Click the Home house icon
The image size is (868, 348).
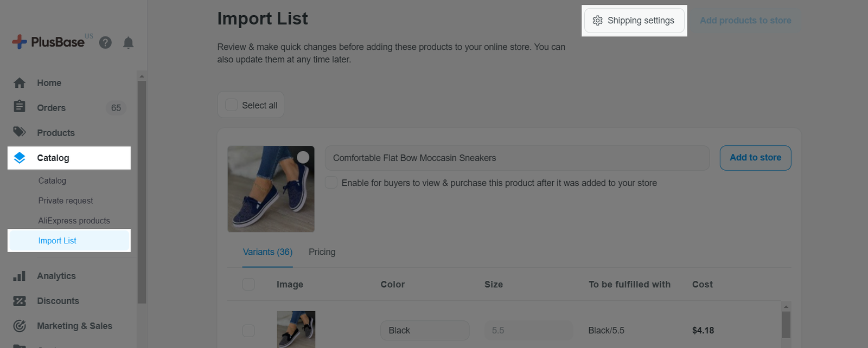coord(20,83)
